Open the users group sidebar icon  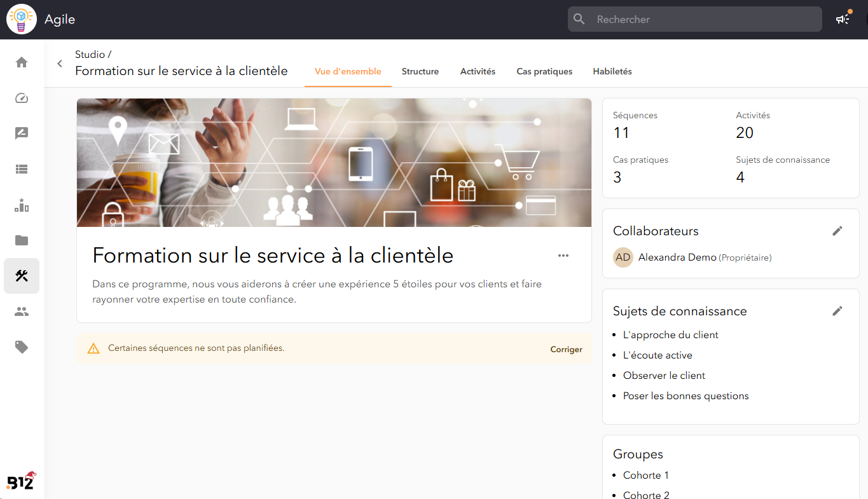(22, 311)
